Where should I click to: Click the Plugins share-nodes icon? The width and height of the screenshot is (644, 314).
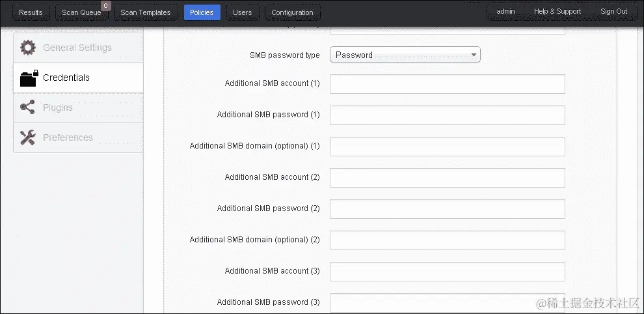[x=27, y=107]
